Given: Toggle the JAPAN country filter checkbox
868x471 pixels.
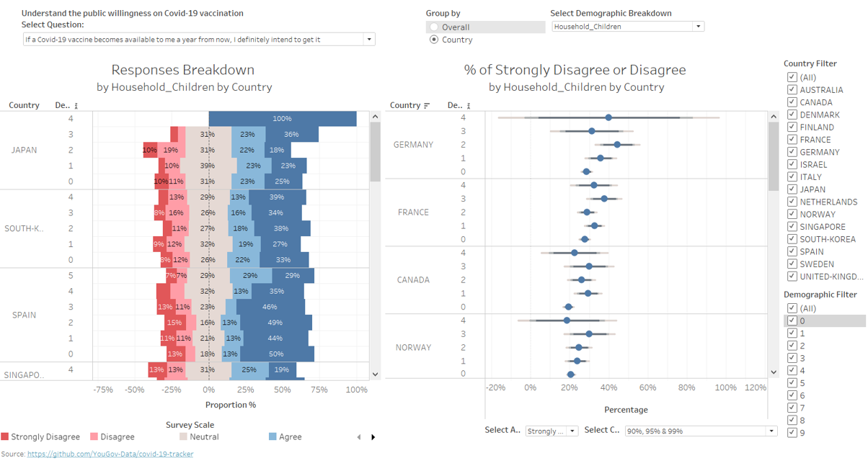Looking at the screenshot, I should pyautogui.click(x=792, y=189).
